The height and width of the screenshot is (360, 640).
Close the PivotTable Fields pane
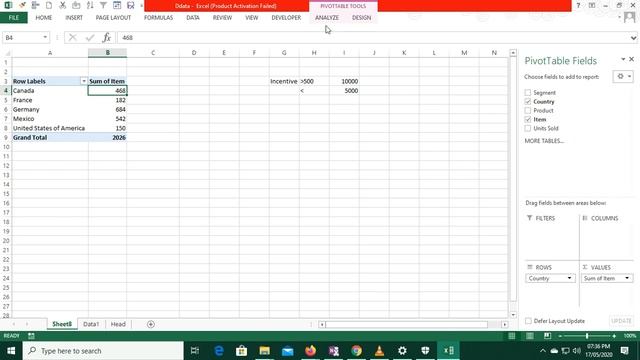pos(631,60)
